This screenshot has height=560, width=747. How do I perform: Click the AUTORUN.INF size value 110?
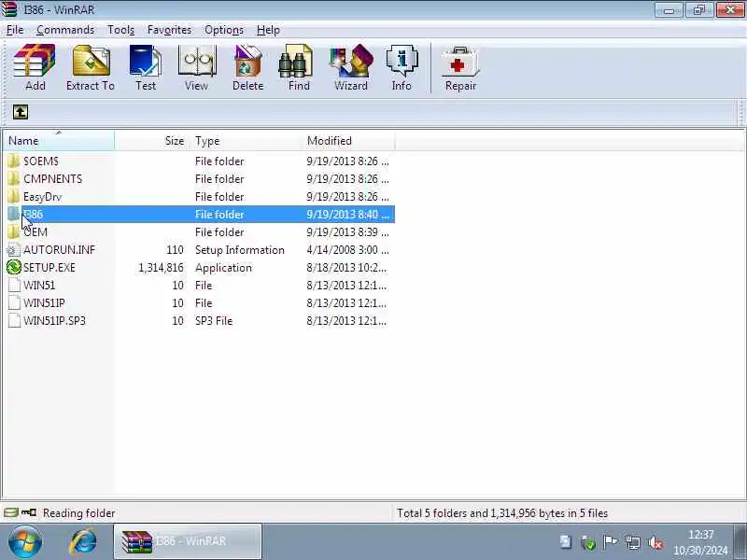(175, 250)
